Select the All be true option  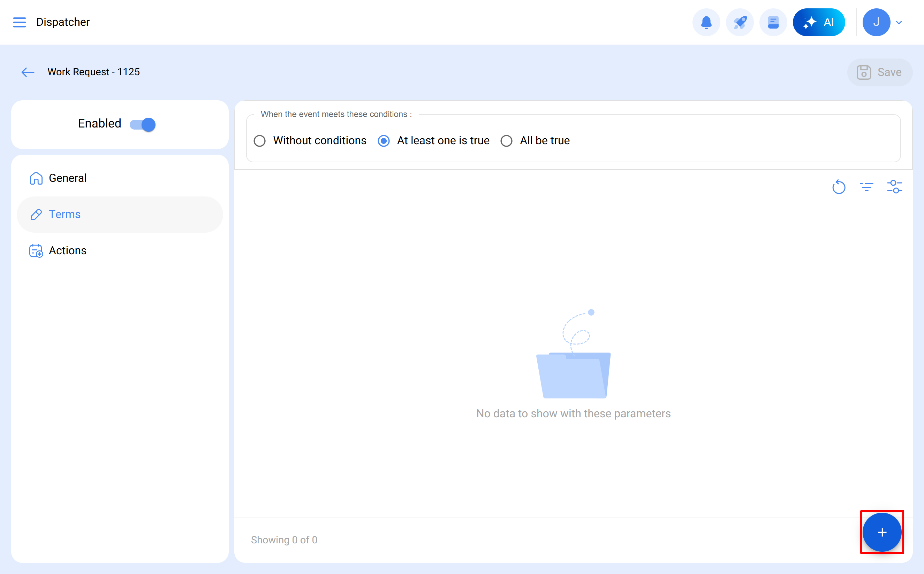point(506,141)
